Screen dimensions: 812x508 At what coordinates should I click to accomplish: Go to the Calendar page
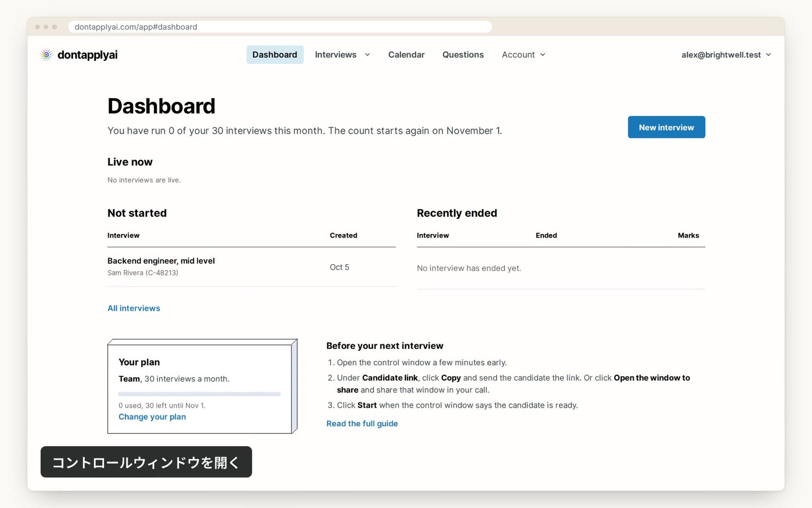pyautogui.click(x=406, y=55)
